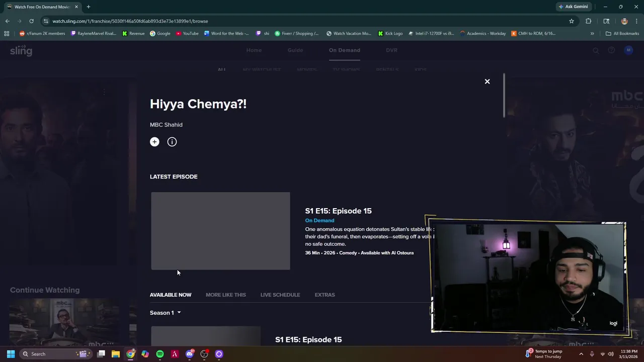Open Temps to jump weather widget
Screen dimensions: 644x362
(x=544, y=354)
